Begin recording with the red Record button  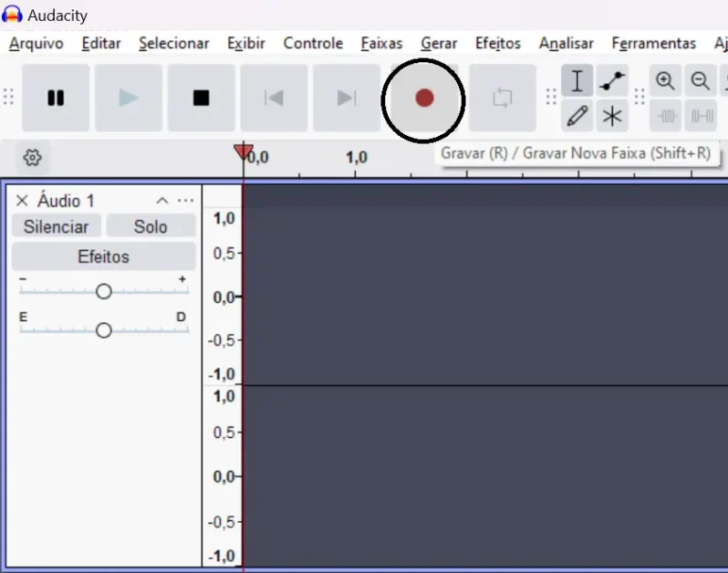424,98
